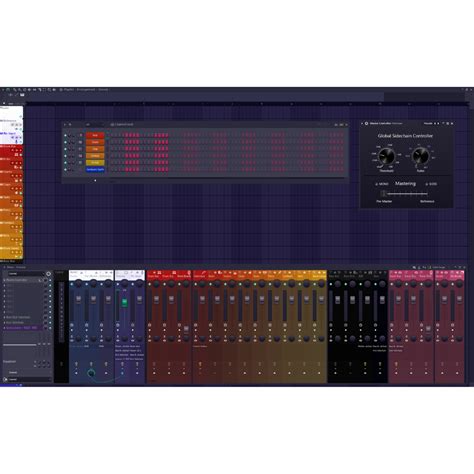Viewport: 474px width, 474px height.
Task: Mute the red top channel via its LED
Action: click(x=65, y=135)
